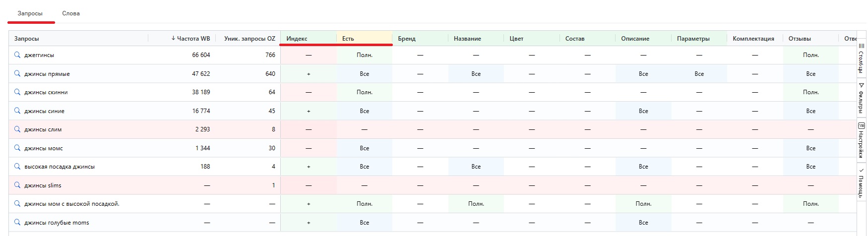868x236 pixels.
Task: Click magnifier icon beside джинсы прямые
Action: point(17,73)
